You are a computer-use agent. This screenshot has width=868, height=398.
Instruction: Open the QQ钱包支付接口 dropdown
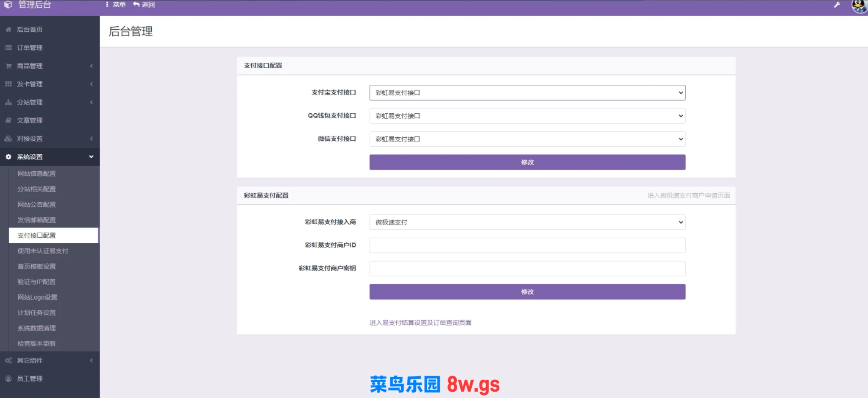coord(527,116)
